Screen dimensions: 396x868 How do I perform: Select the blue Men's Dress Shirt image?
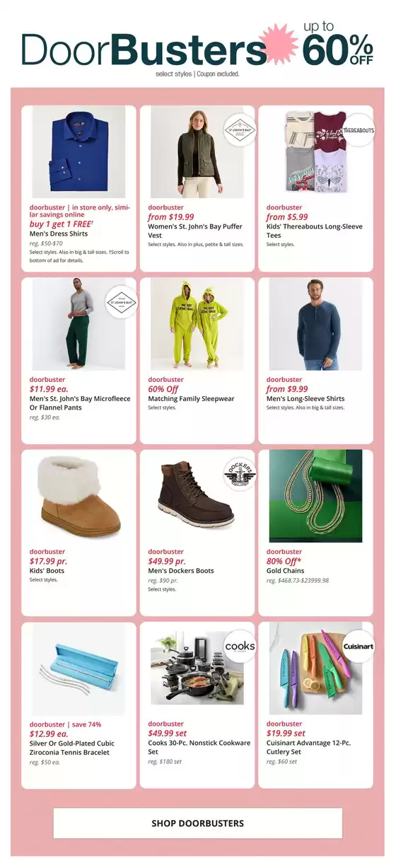(x=79, y=152)
